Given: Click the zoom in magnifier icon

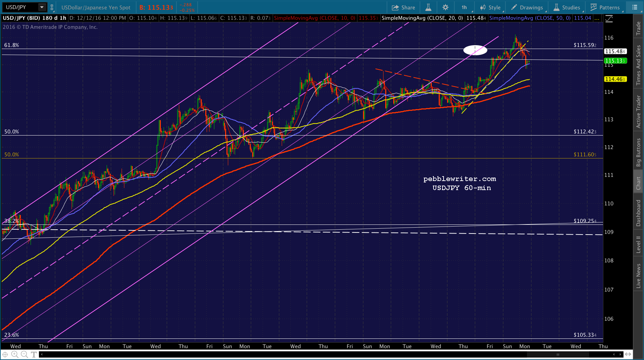Looking at the screenshot, I should click(15, 354).
